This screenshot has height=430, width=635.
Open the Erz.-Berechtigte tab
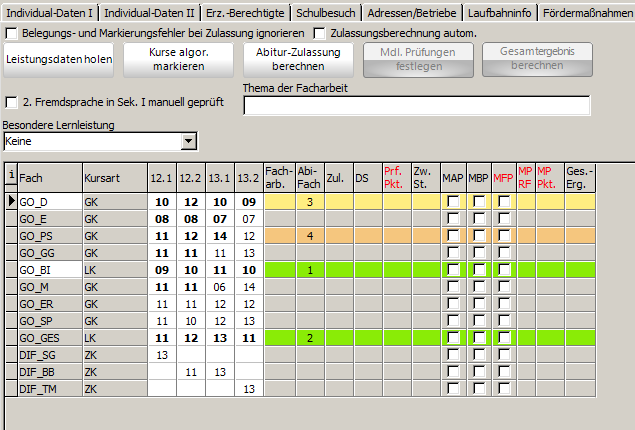(245, 13)
